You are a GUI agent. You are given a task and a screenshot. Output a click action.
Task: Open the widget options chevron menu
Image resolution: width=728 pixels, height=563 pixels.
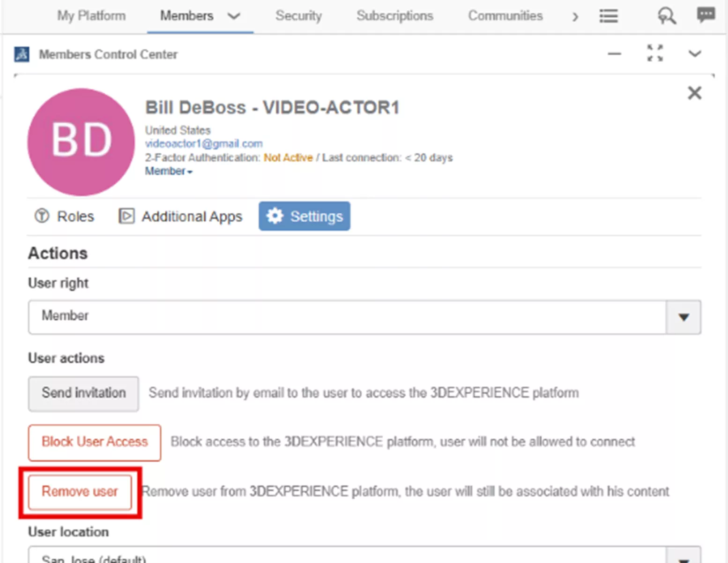click(x=695, y=53)
